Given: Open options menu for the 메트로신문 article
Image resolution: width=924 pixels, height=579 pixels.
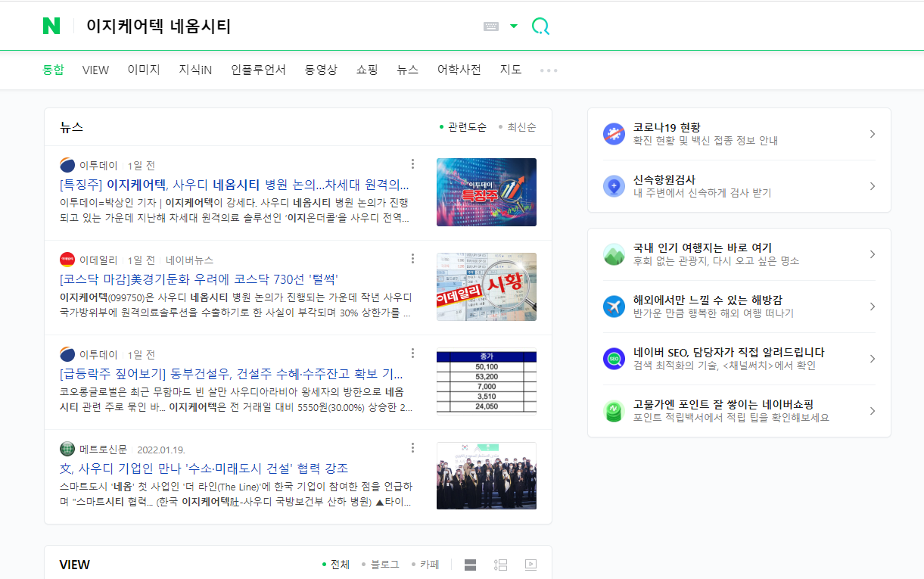Looking at the screenshot, I should pyautogui.click(x=412, y=448).
